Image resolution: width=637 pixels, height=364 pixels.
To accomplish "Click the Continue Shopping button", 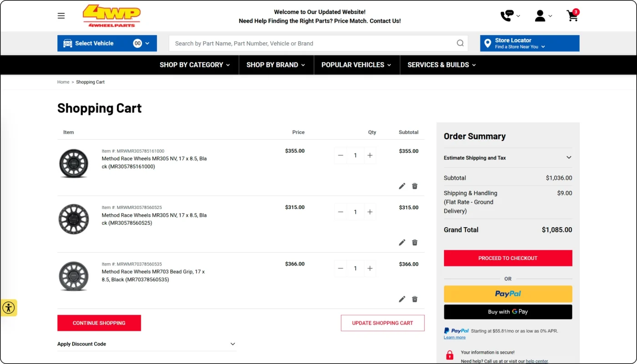I will click(x=99, y=323).
